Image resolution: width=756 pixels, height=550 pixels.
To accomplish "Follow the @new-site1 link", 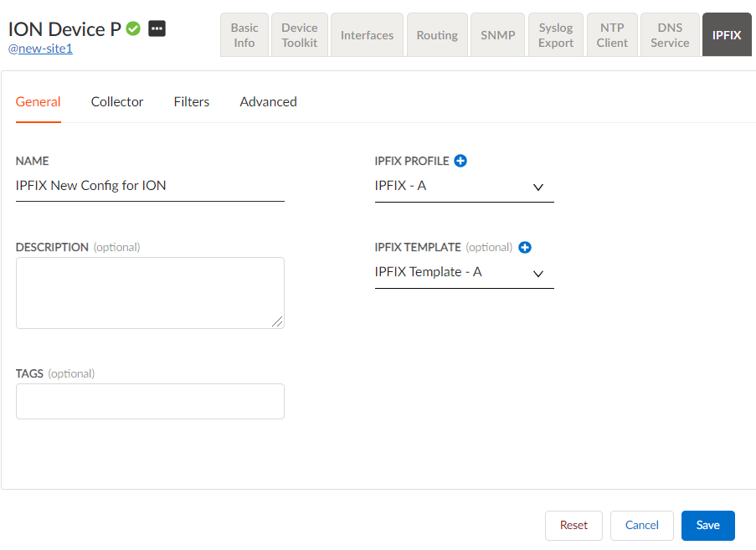I will point(40,49).
